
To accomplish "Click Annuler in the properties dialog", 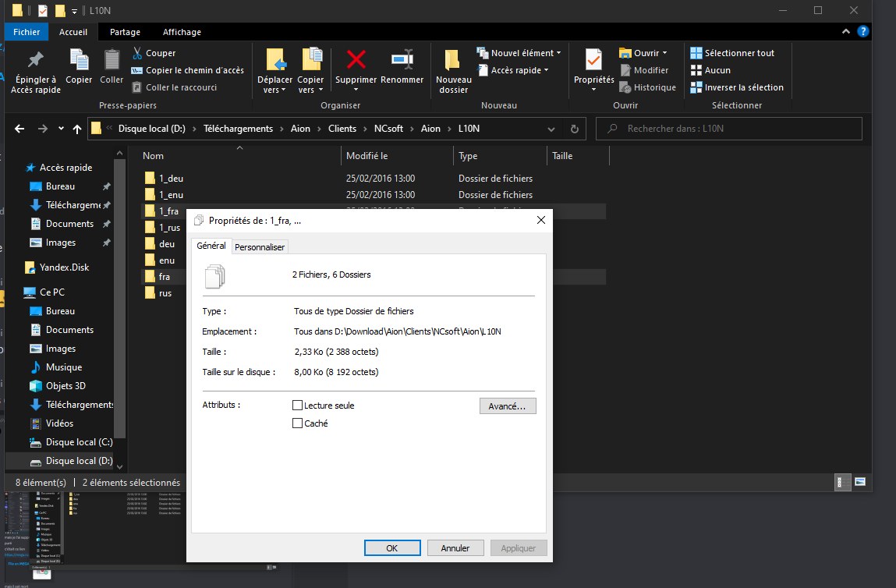I will point(455,548).
